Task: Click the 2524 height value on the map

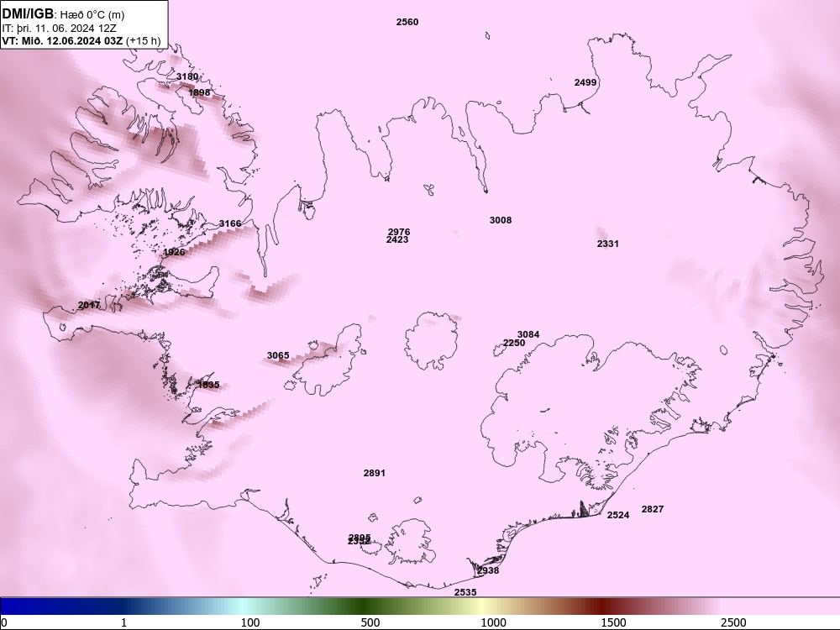Action: click(x=617, y=515)
